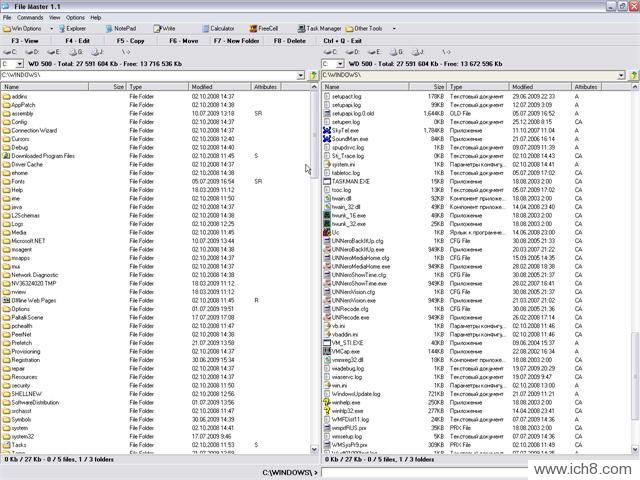The height and width of the screenshot is (480, 640).
Task: Open left panel drive letter dropdown
Action: pos(19,64)
